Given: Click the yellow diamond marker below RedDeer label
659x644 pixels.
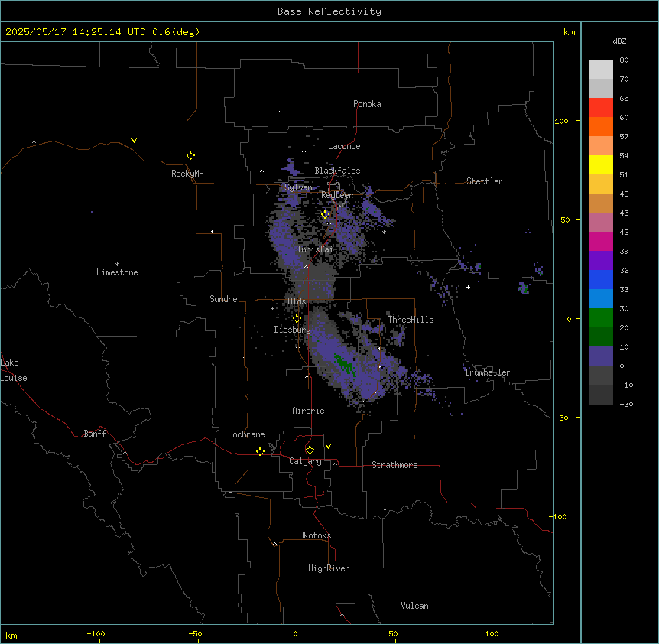Looking at the screenshot, I should [326, 214].
